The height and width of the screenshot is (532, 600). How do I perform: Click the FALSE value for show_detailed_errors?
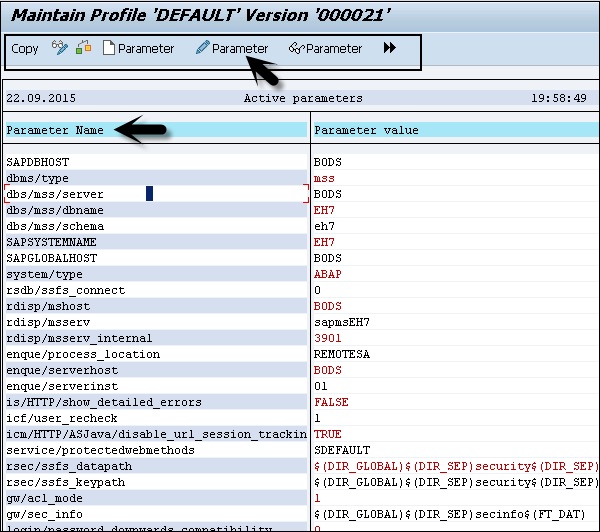(330, 402)
